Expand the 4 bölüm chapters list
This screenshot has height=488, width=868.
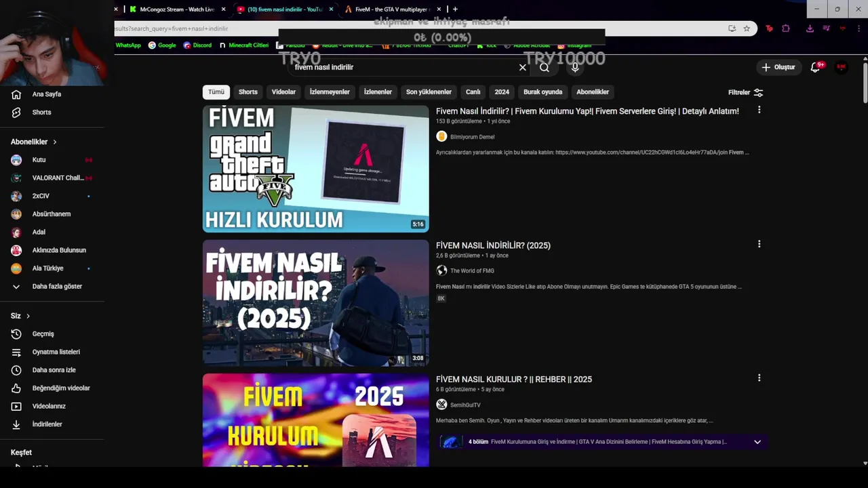(x=757, y=442)
